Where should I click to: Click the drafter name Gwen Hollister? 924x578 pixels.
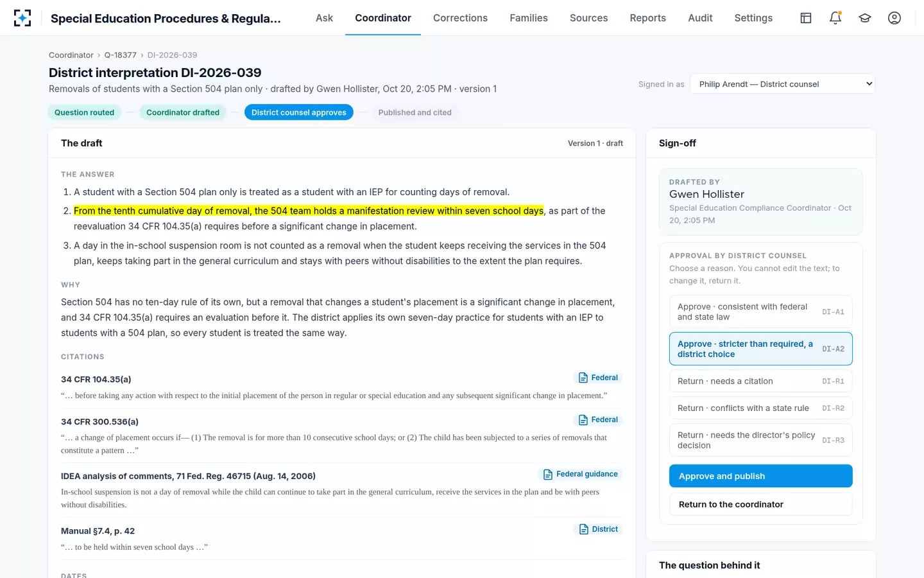(x=707, y=194)
